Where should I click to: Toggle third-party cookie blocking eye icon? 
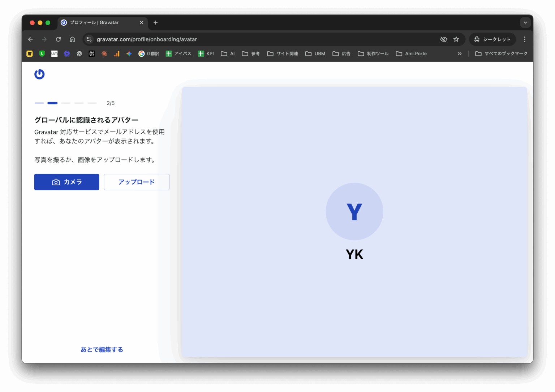(444, 39)
